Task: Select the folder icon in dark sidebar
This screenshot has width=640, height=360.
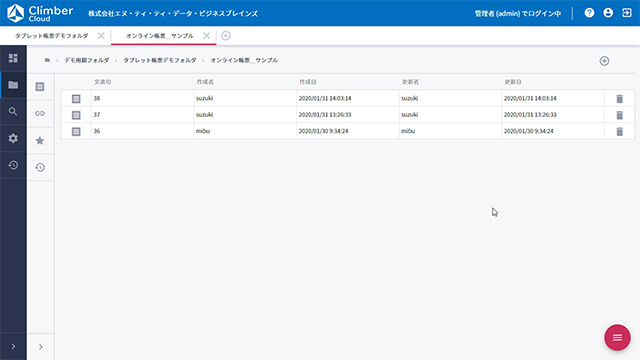Action: point(13,85)
